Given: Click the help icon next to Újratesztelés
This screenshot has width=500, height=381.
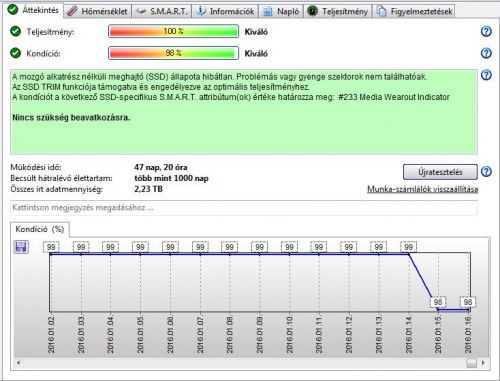Looking at the screenshot, I should (x=486, y=172).
